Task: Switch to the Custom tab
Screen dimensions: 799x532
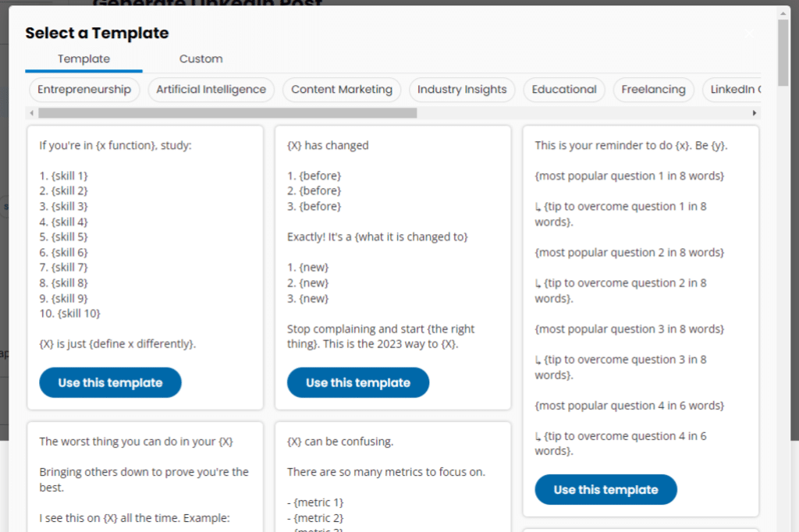Action: click(x=201, y=59)
